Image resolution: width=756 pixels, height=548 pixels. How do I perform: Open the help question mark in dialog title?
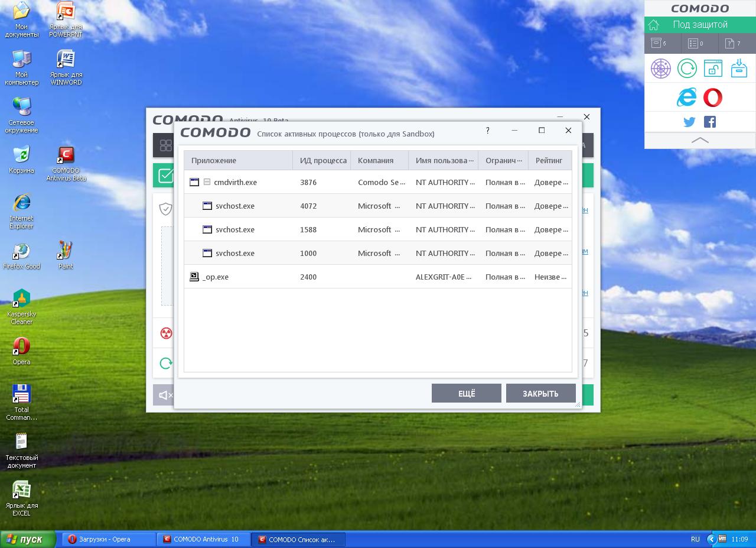click(x=487, y=131)
